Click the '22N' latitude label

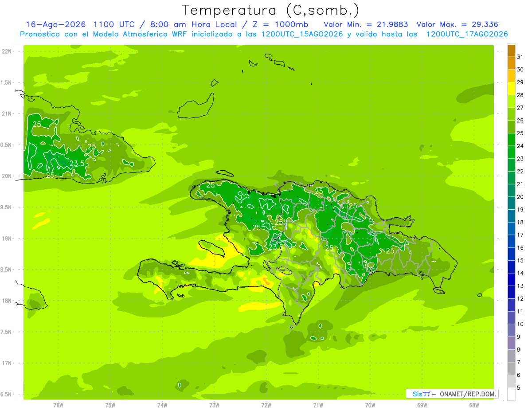(x=7, y=51)
